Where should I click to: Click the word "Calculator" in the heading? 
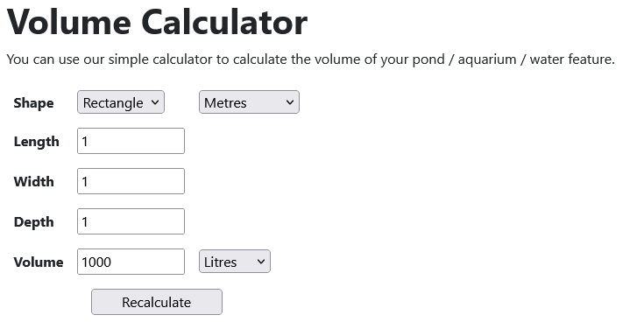coord(224,22)
